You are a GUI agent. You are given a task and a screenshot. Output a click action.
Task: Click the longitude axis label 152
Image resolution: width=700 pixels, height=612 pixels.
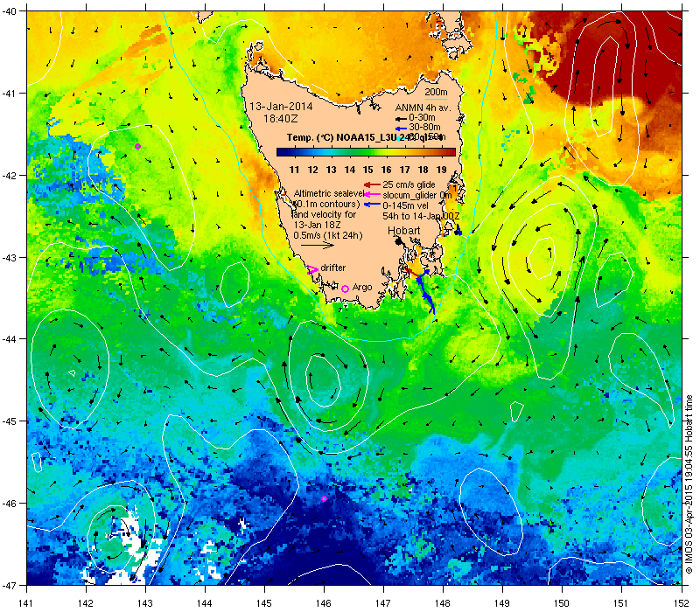tap(682, 603)
